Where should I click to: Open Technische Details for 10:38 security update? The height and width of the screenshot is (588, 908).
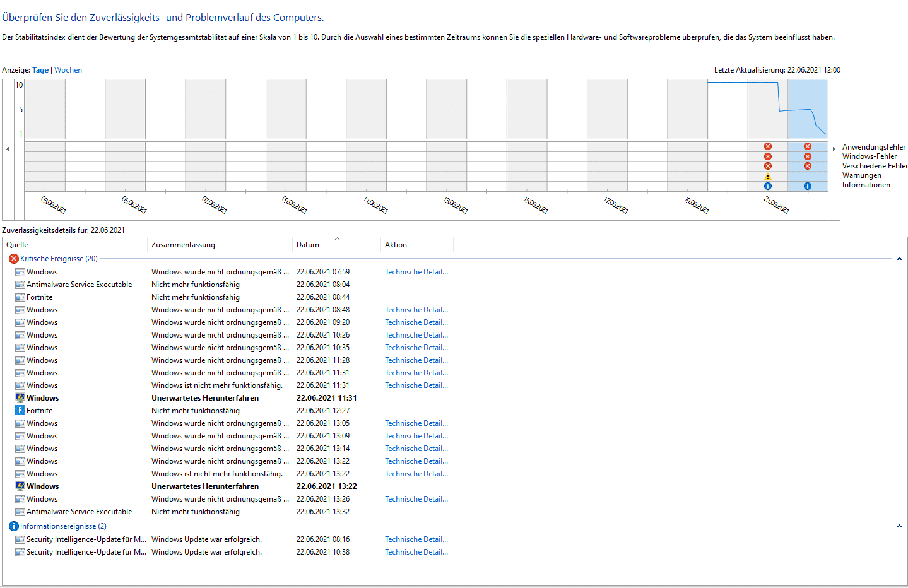click(x=416, y=552)
